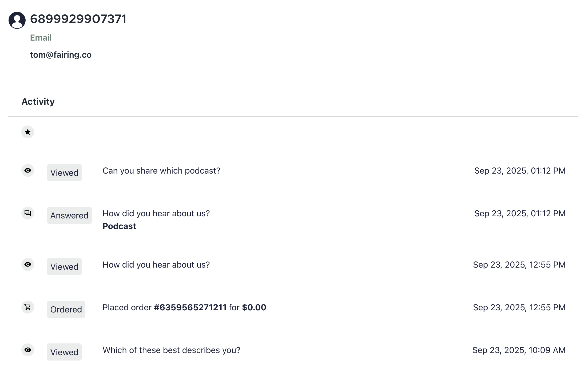The width and height of the screenshot is (588, 368).
Task: Select the Activity tab heading
Action: pos(38,101)
